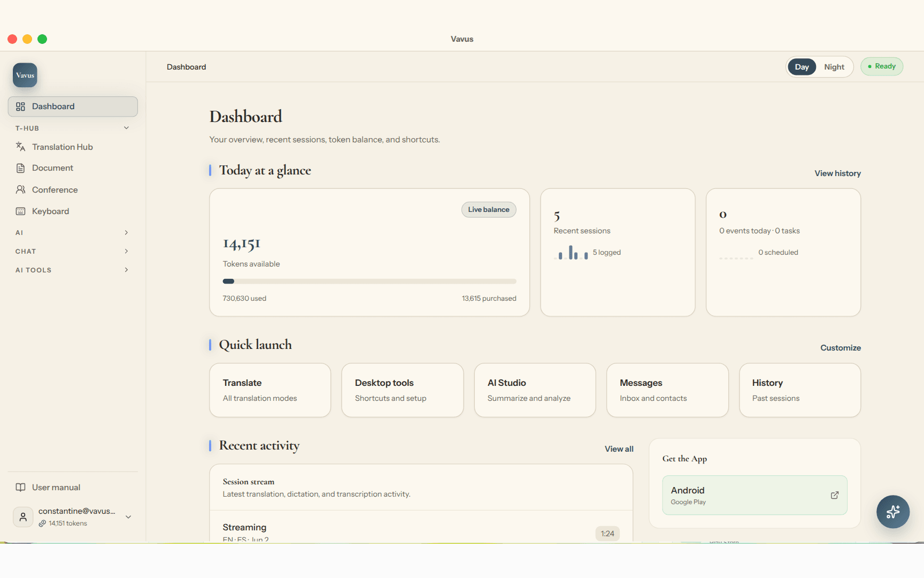
Task: Launch the Translate quick card
Action: click(x=270, y=390)
